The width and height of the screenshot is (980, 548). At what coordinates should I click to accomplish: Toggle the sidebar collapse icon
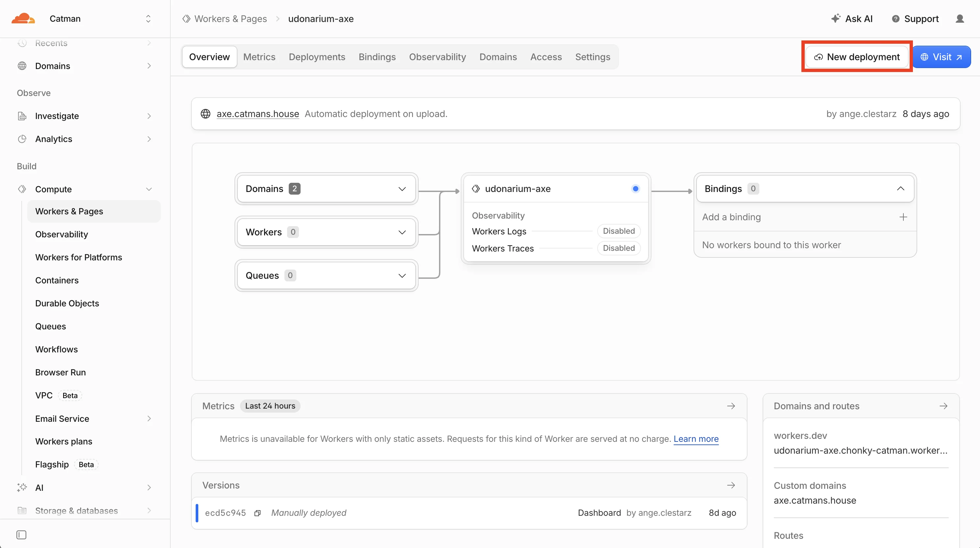[21, 535]
